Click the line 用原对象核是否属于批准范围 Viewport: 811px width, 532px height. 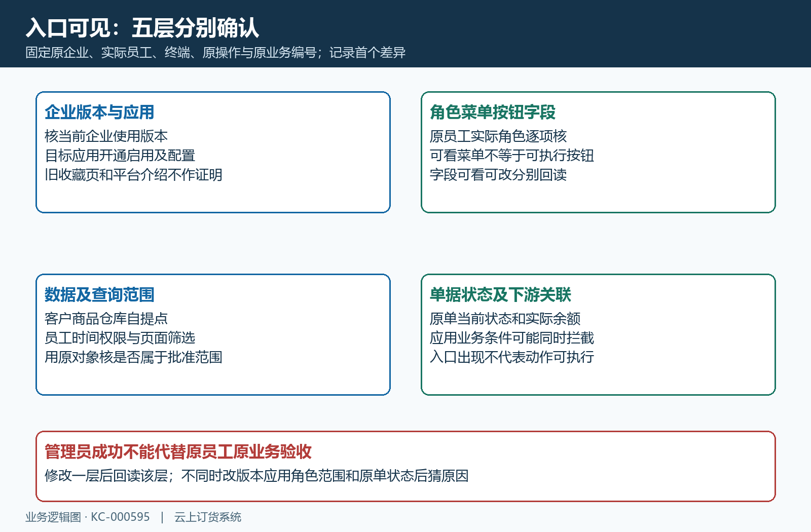click(x=133, y=357)
